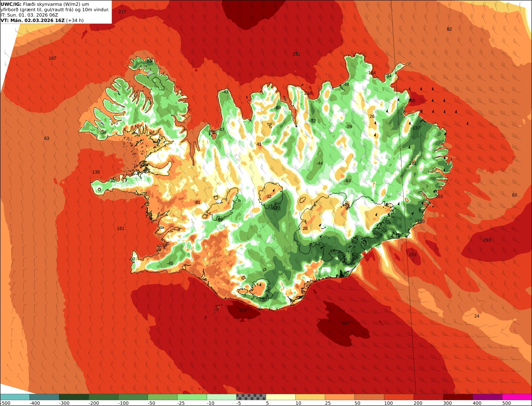Click the init time 'IT: Sun. 01. 03. 2026 06Z'
The image size is (532, 406).
click(29, 15)
